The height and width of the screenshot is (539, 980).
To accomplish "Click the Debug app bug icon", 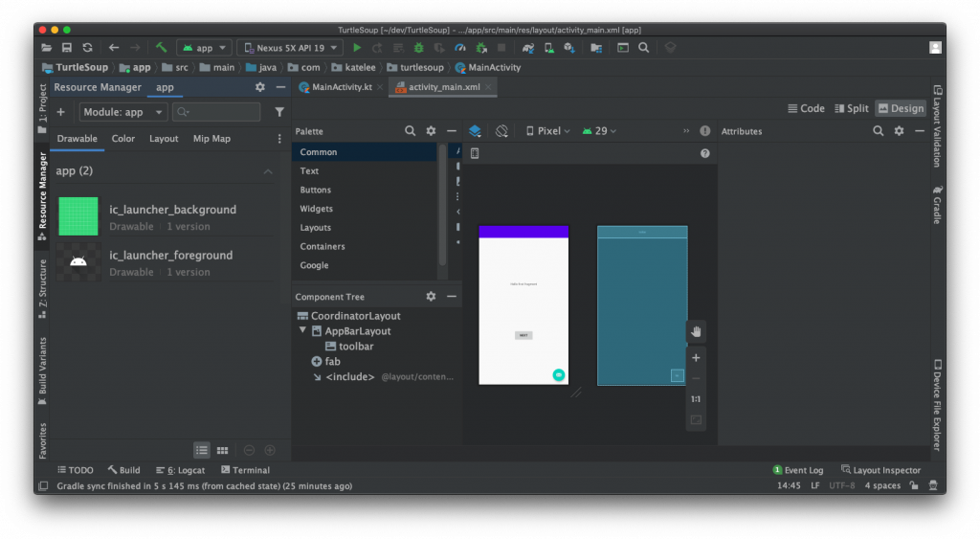I will click(x=418, y=47).
